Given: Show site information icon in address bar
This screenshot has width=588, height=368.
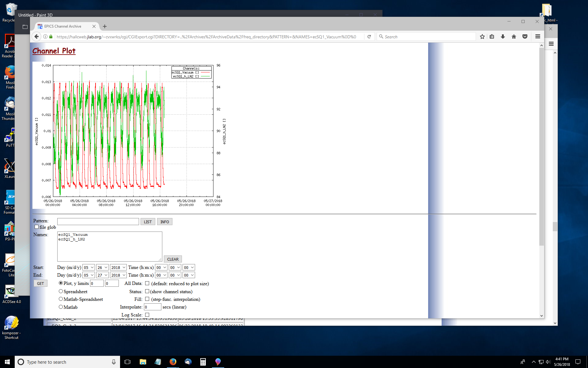Looking at the screenshot, I should tap(45, 37).
